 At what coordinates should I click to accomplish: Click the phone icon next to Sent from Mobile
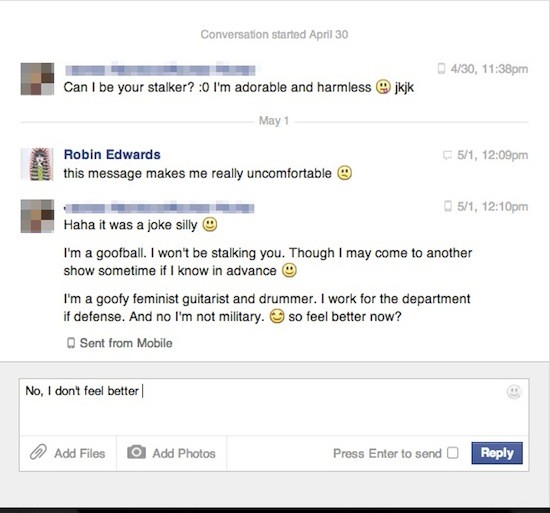(x=71, y=343)
